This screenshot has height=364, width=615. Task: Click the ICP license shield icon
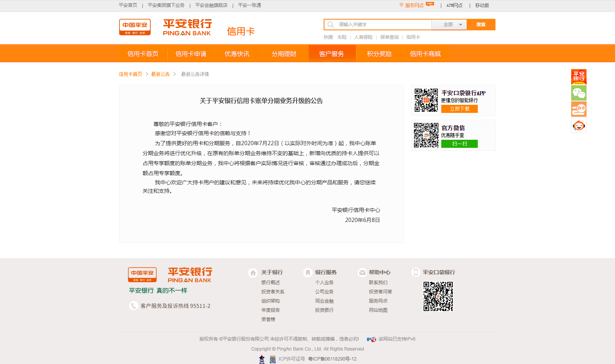273,359
